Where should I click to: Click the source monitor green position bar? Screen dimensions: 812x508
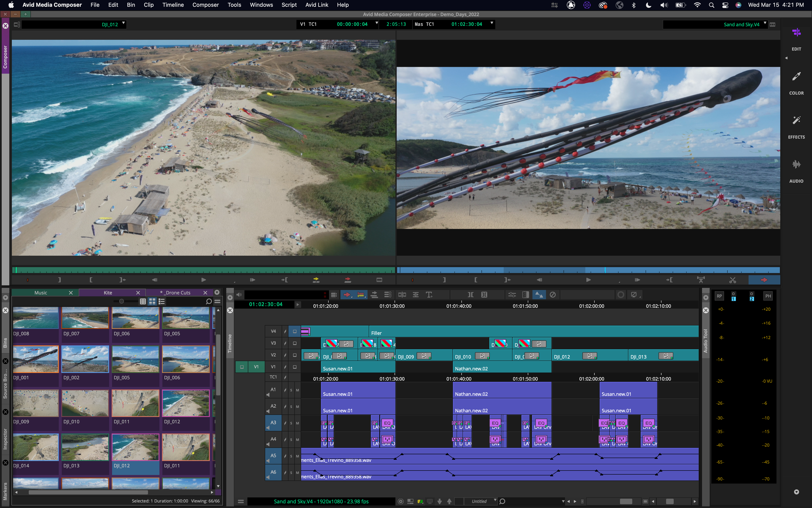(204, 270)
